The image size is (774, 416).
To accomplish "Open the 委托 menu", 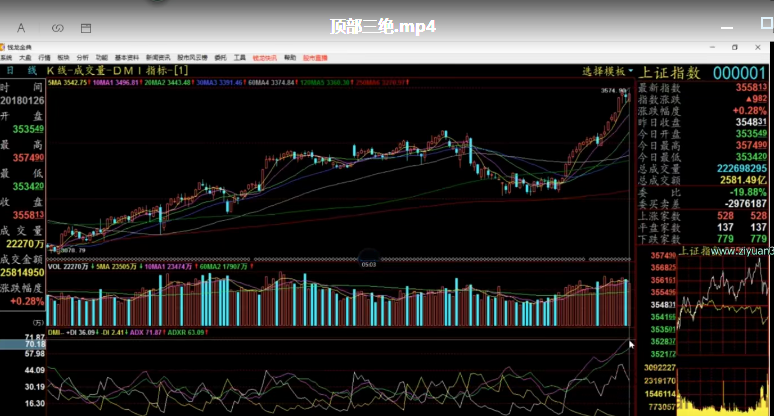I will click(x=220, y=58).
